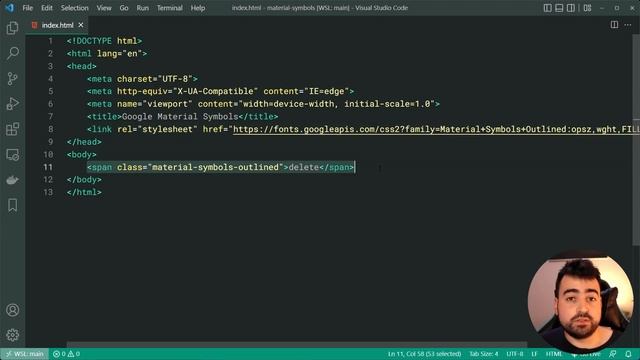
Task: Click the Go Live status bar button
Action: [586, 354]
